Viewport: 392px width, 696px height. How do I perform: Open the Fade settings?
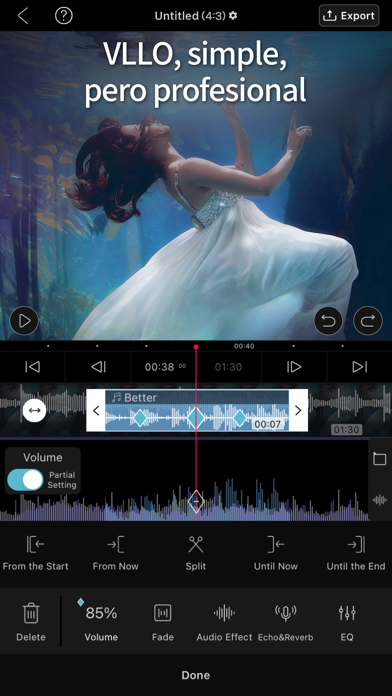pos(162,622)
